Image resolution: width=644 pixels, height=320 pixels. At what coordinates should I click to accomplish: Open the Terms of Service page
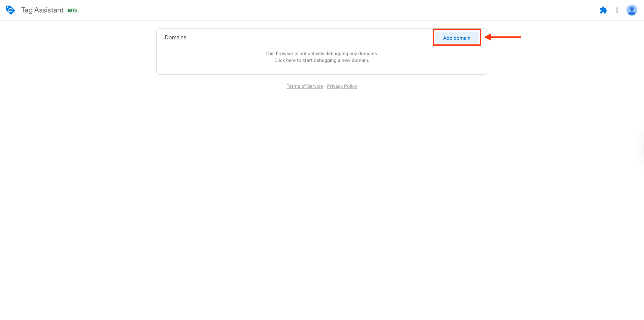304,86
